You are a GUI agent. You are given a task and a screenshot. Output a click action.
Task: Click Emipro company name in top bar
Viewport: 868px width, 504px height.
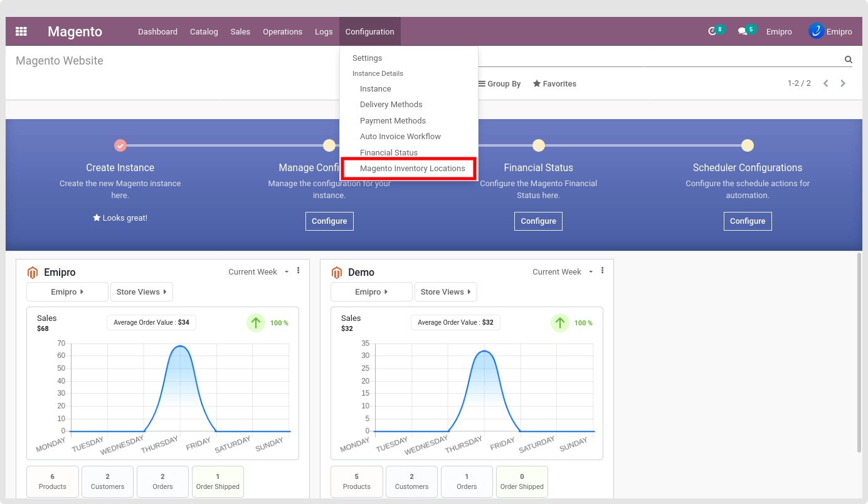tap(779, 31)
